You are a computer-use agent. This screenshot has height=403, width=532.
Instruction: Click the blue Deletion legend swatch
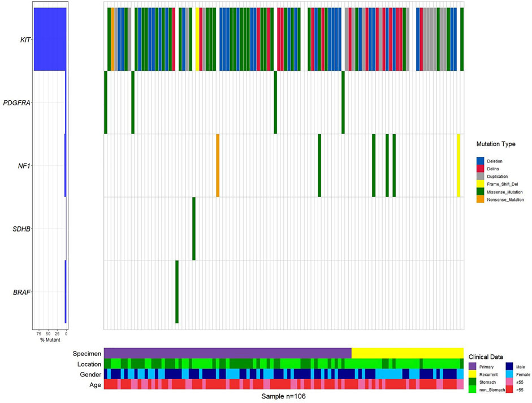[x=480, y=161]
